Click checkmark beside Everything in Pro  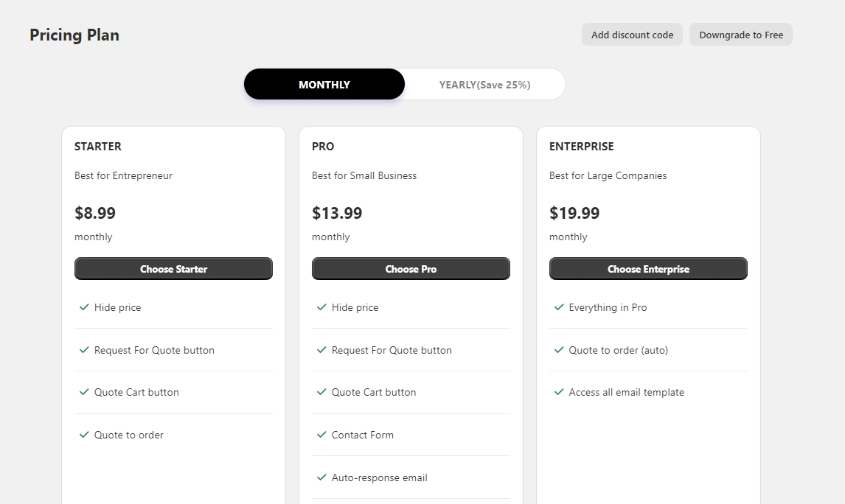(559, 307)
